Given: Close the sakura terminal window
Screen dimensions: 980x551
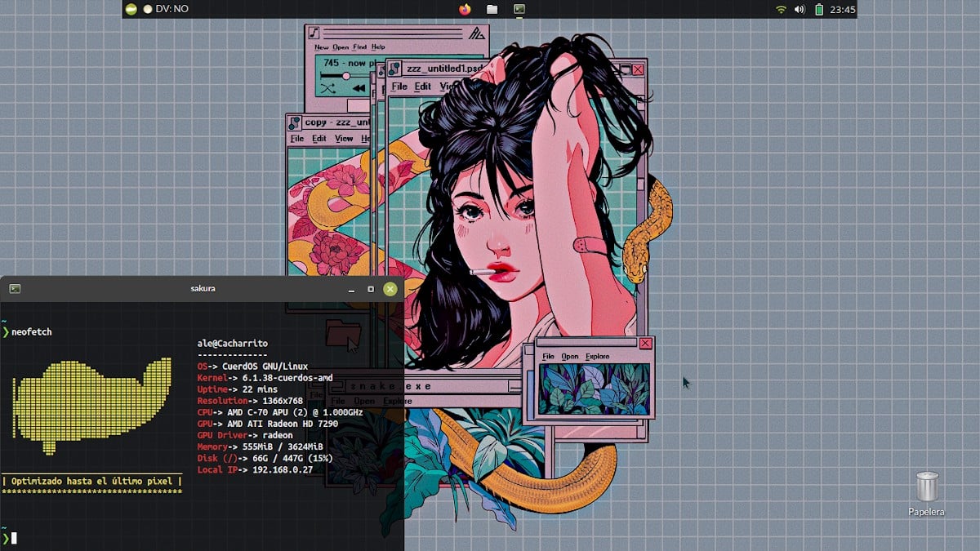Looking at the screenshot, I should [390, 288].
